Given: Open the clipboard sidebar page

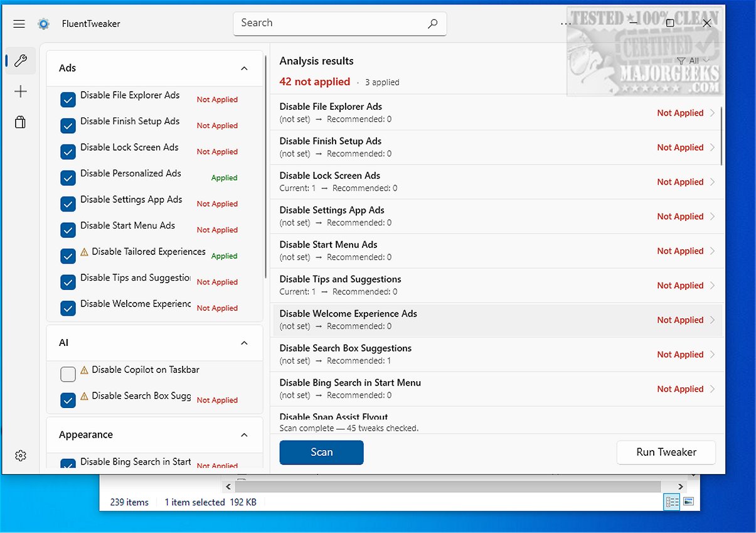Looking at the screenshot, I should [x=21, y=122].
